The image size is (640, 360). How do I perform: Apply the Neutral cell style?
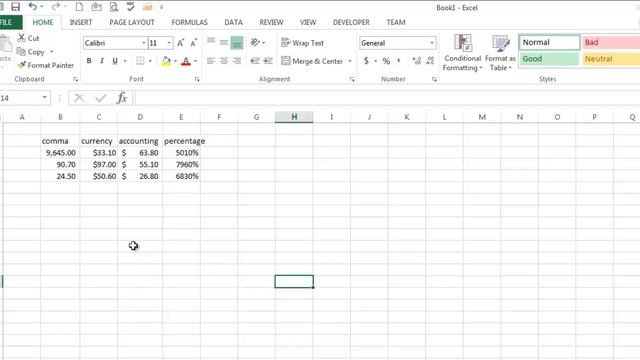coord(611,59)
